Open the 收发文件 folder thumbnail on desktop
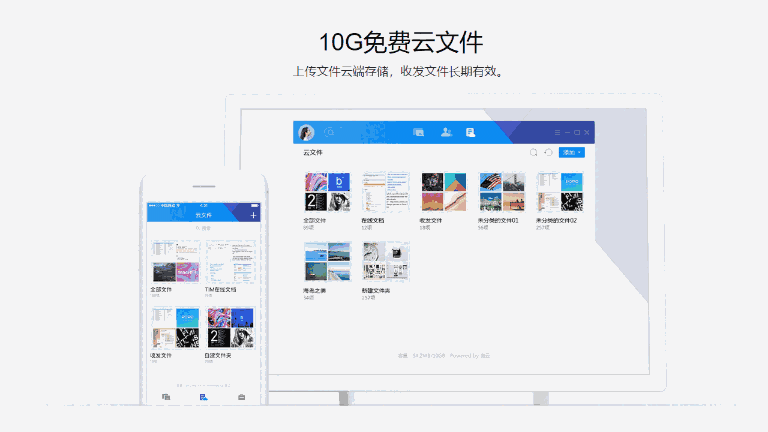Viewport: 768px width, 432px height. pyautogui.click(x=444, y=192)
